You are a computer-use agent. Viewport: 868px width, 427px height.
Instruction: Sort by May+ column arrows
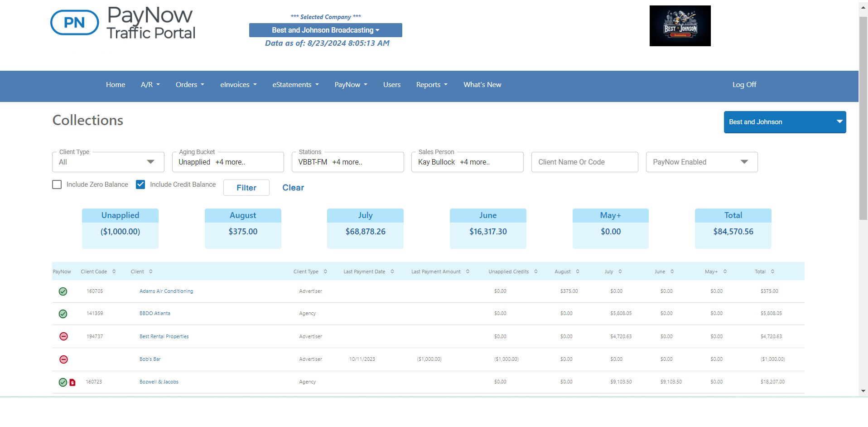tap(725, 272)
